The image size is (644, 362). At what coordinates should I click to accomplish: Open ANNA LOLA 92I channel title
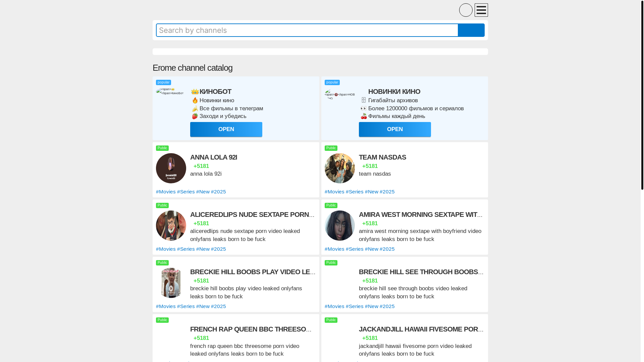[214, 157]
